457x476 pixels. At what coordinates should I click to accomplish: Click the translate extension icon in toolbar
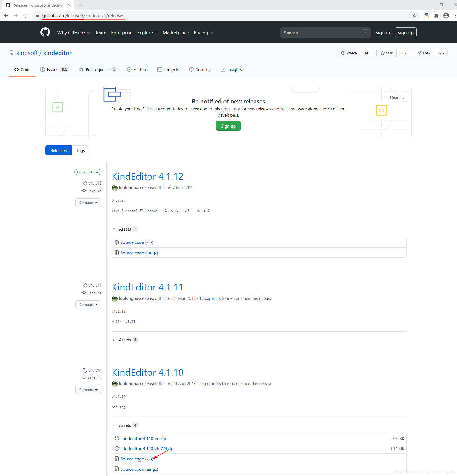pyautogui.click(x=427, y=15)
